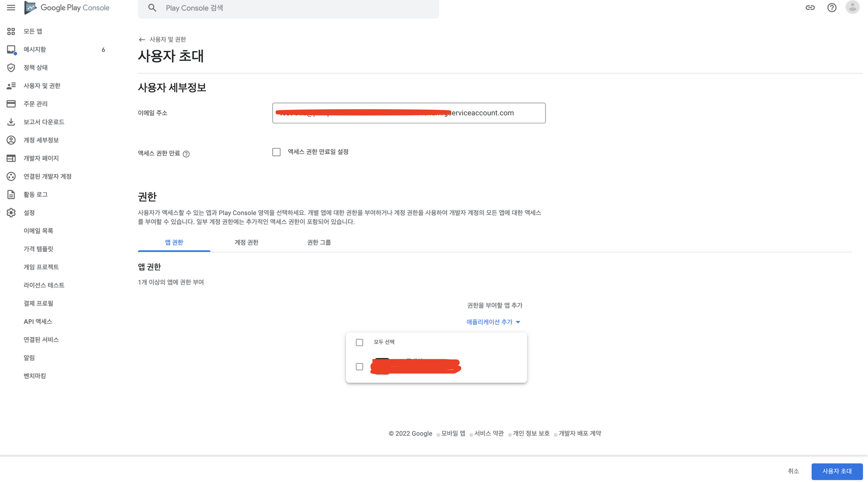Viewport: 868px width, 482px height.
Task: Open API 액세스 in settings submenu
Action: coord(38,321)
